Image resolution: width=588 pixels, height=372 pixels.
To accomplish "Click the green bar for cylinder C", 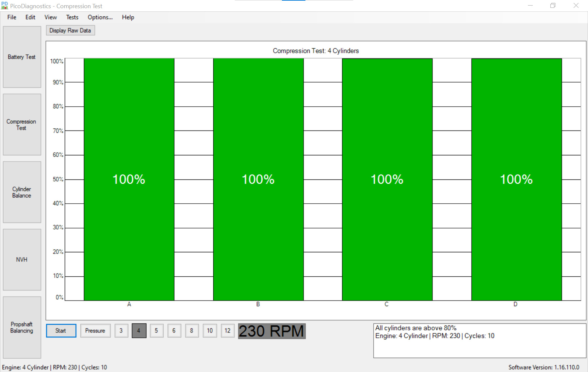I will [x=387, y=179].
